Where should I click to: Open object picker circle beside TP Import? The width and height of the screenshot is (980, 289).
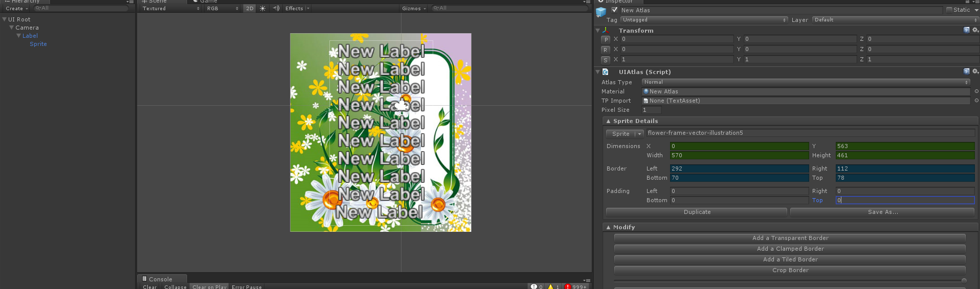(x=976, y=101)
